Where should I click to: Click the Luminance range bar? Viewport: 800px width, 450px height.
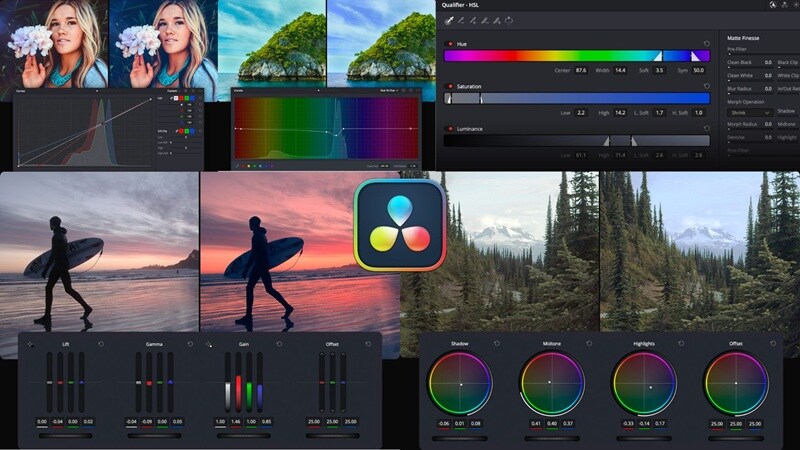tap(577, 140)
